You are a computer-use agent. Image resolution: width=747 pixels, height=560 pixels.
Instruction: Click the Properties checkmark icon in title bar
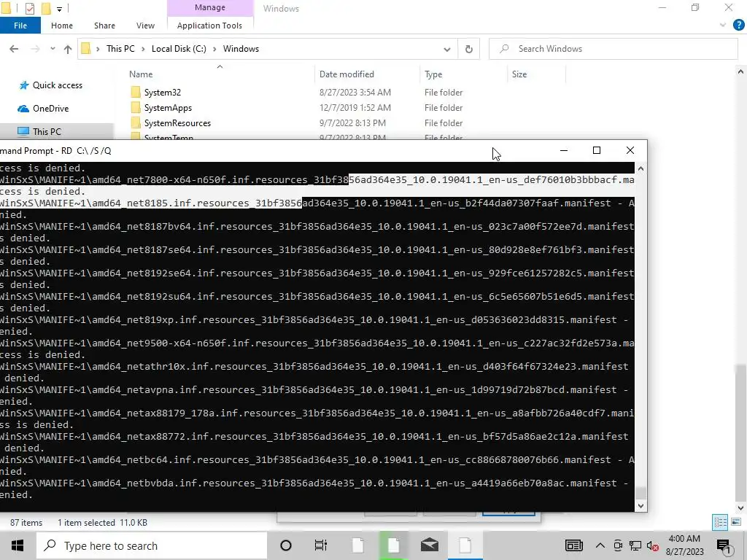pos(29,8)
